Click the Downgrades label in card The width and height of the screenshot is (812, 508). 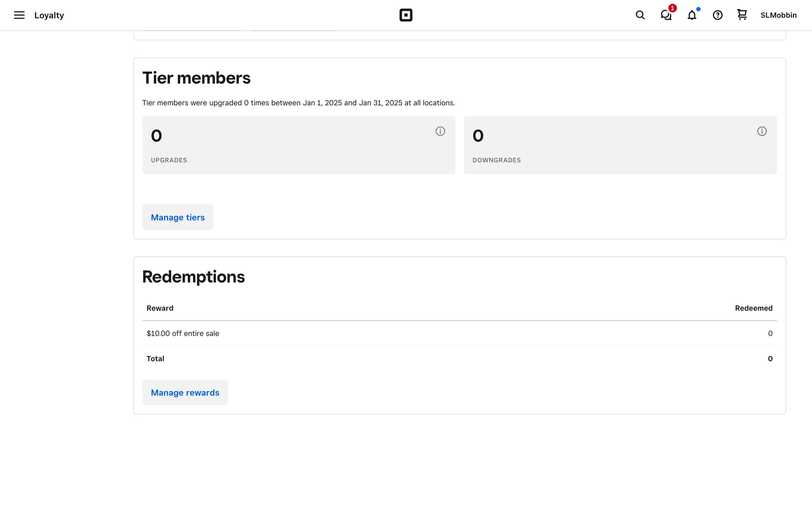click(497, 160)
